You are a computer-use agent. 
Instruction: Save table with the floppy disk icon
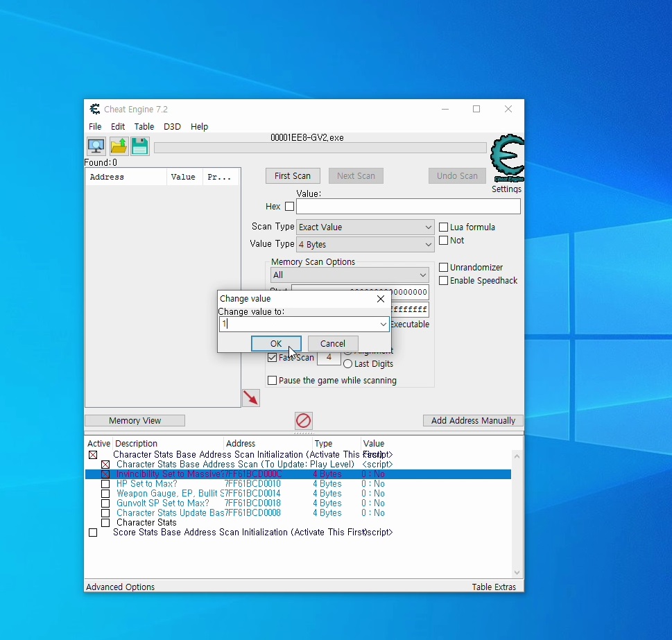tap(139, 146)
